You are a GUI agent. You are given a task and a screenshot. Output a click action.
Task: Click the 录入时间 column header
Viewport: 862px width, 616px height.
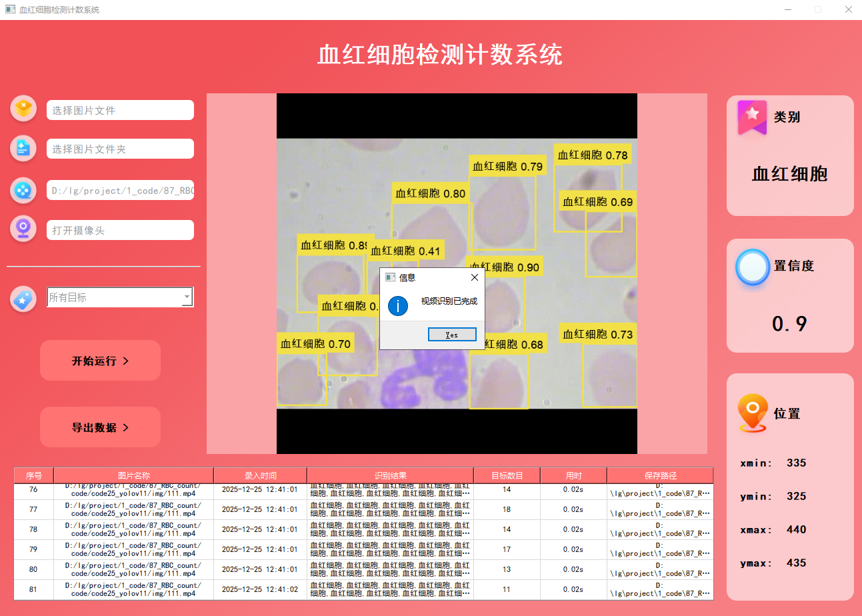pyautogui.click(x=261, y=476)
